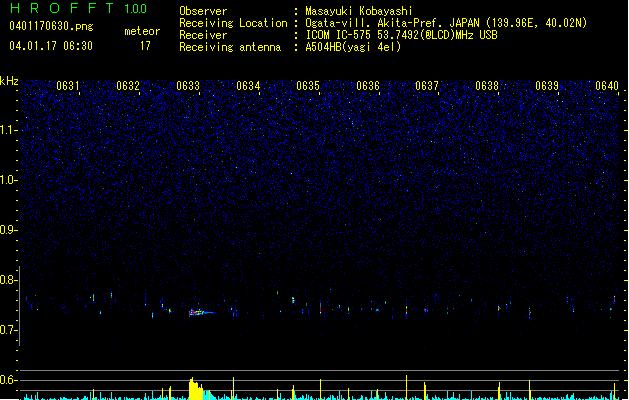This screenshot has width=629, height=400.
Task: Click the 'Receiving Location' label
Action: [233, 23]
